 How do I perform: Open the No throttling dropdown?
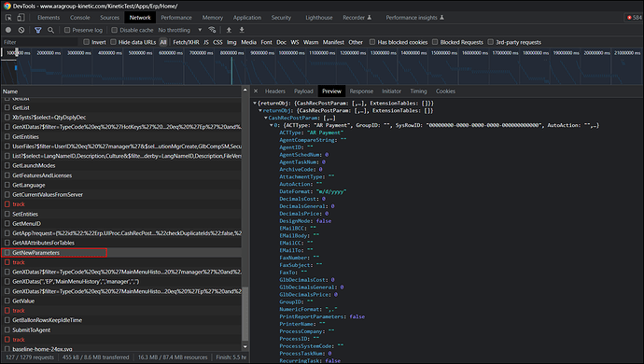coord(180,30)
